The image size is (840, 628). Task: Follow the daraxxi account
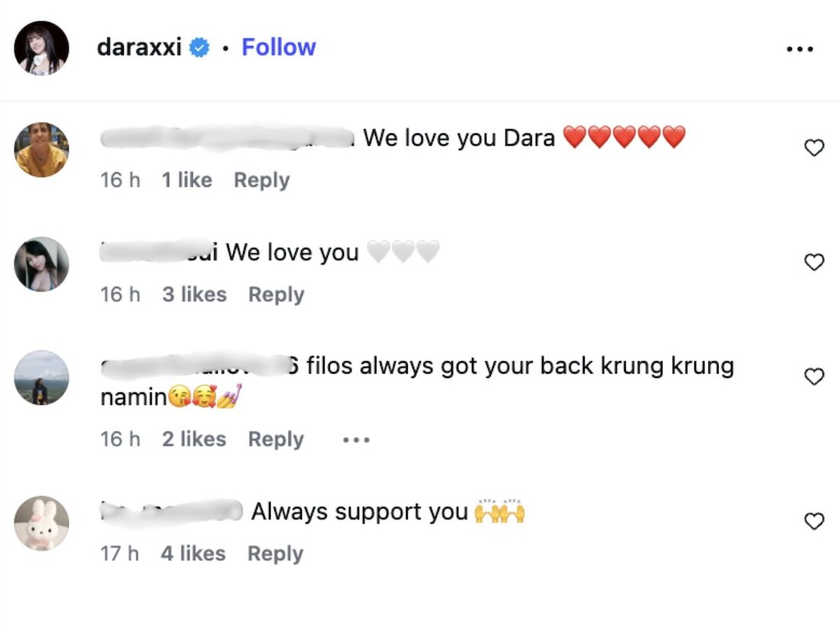click(278, 47)
